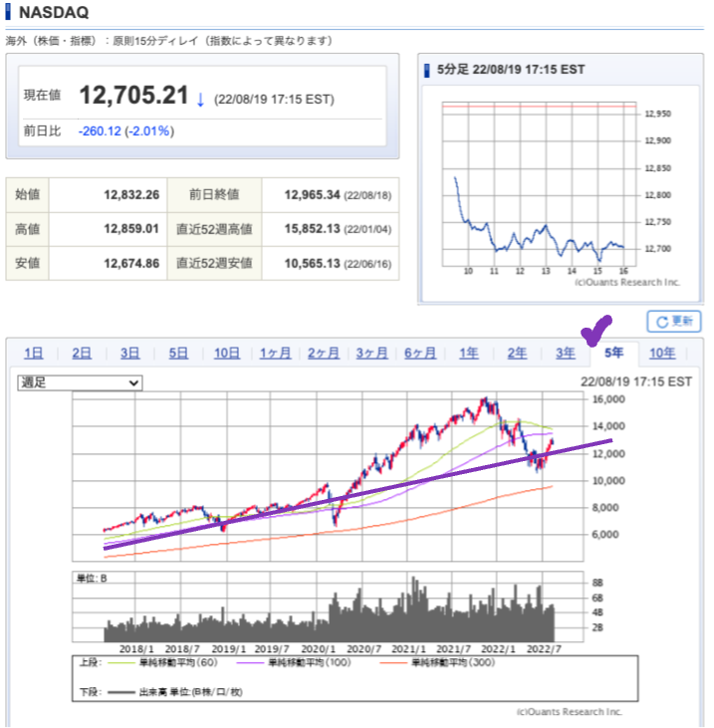Click the 5分足 22/08/19 17:15 EST heading
Image resolution: width=714 pixels, height=728 pixels.
click(511, 70)
